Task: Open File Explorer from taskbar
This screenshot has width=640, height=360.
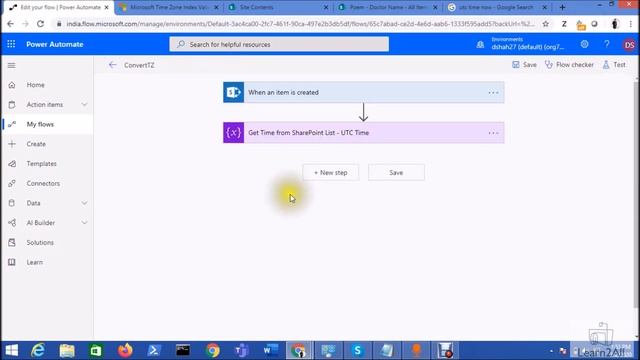Action: coord(67,350)
